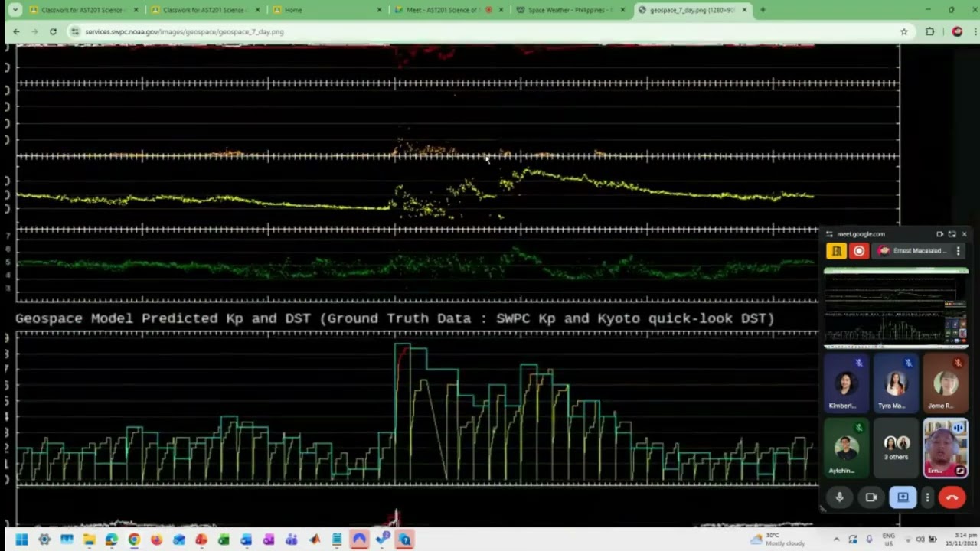Select the geospace_7_day.png tab
Screen dimensions: 980x551
tap(693, 10)
